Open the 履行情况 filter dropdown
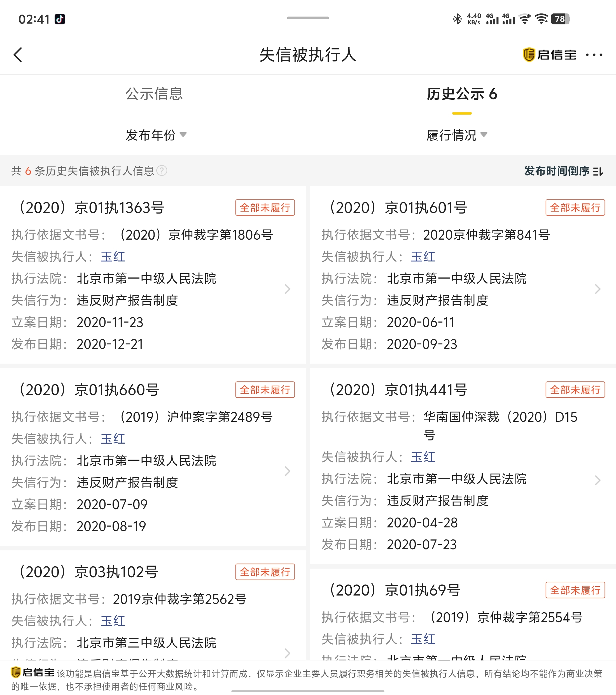616x695 pixels. 456,135
